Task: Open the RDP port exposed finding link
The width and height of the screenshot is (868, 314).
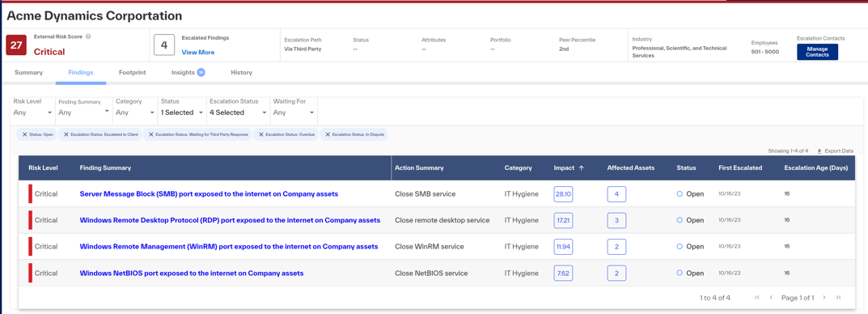Action: (x=230, y=220)
